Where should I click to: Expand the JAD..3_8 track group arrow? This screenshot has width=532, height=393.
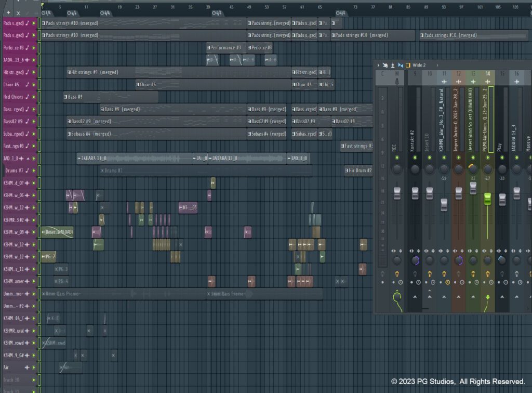point(28,159)
